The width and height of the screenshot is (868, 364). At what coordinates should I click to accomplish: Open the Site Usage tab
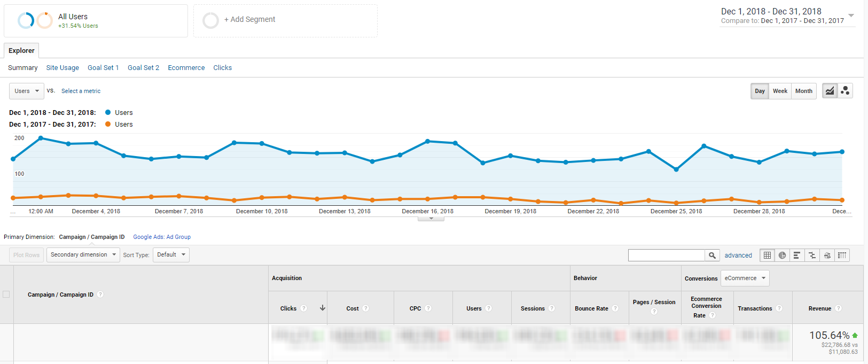[x=62, y=68]
